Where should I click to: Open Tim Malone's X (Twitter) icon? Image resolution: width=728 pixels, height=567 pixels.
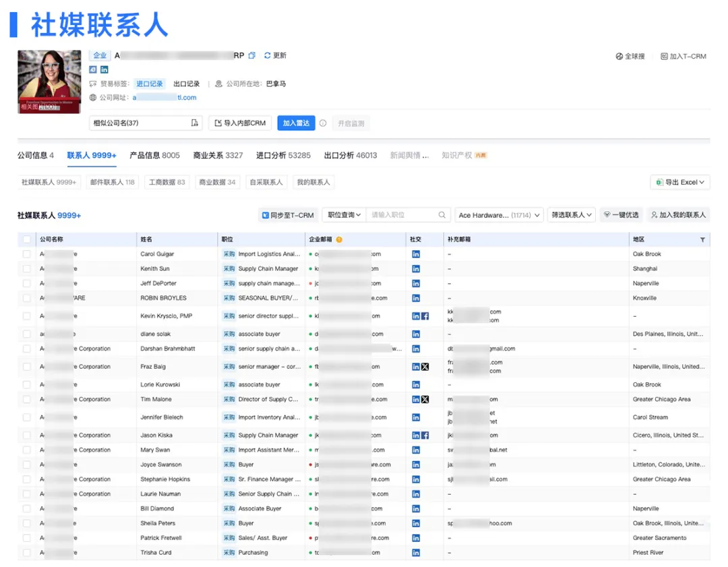tap(425, 399)
